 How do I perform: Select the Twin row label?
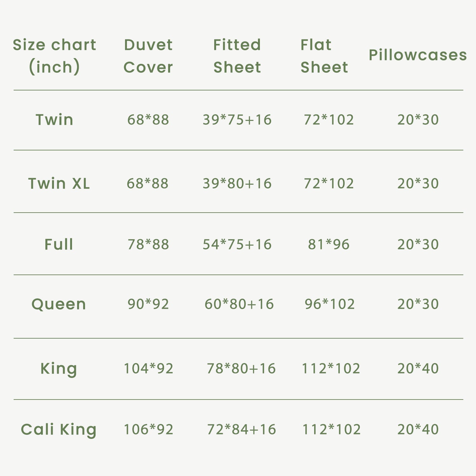pyautogui.click(x=54, y=120)
